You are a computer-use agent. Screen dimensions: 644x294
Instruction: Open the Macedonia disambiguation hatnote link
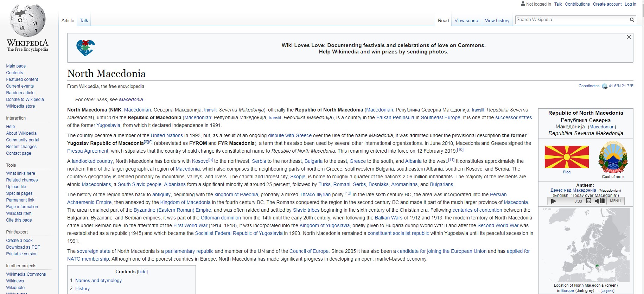(131, 100)
